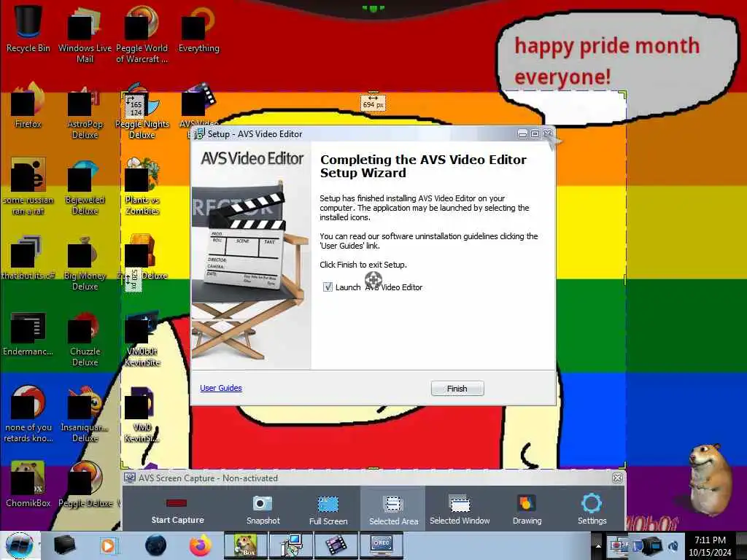Viewport: 747px width, 560px height.
Task: Open the volume speaker tray icon
Action: pyautogui.click(x=673, y=545)
